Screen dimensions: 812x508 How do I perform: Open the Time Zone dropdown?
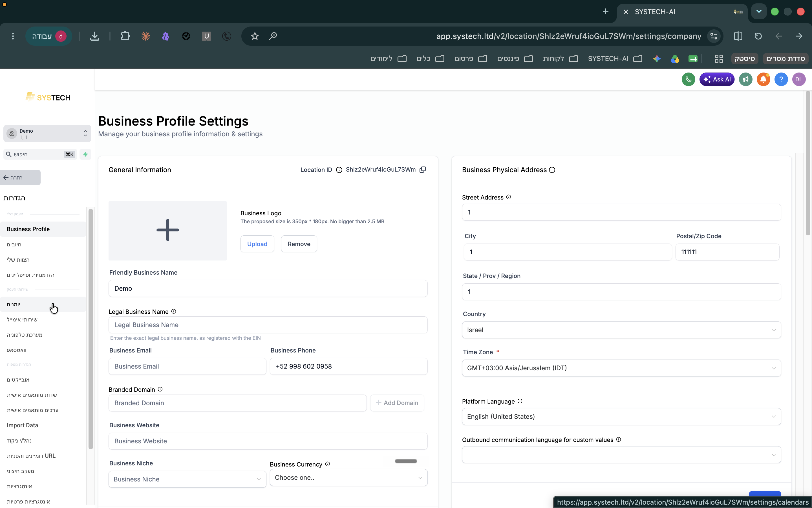coord(621,368)
